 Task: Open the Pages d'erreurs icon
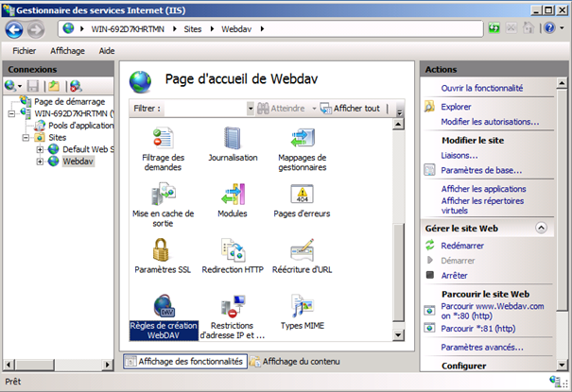[302, 195]
